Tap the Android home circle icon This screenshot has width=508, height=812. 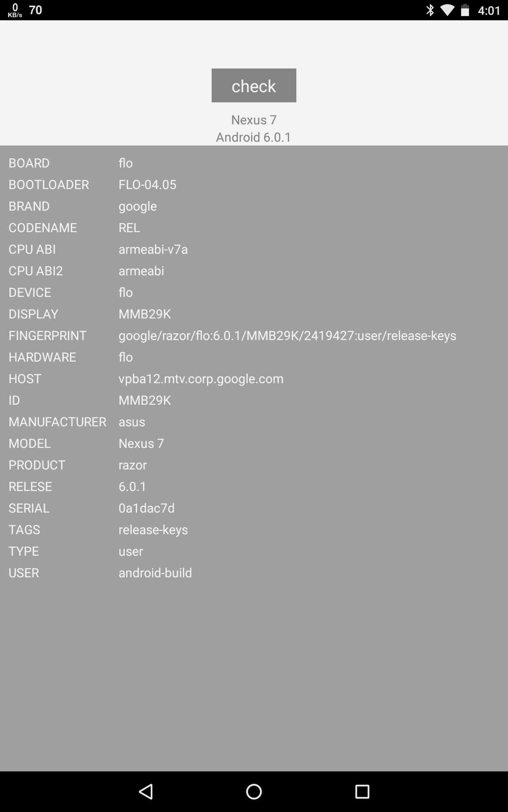[254, 791]
